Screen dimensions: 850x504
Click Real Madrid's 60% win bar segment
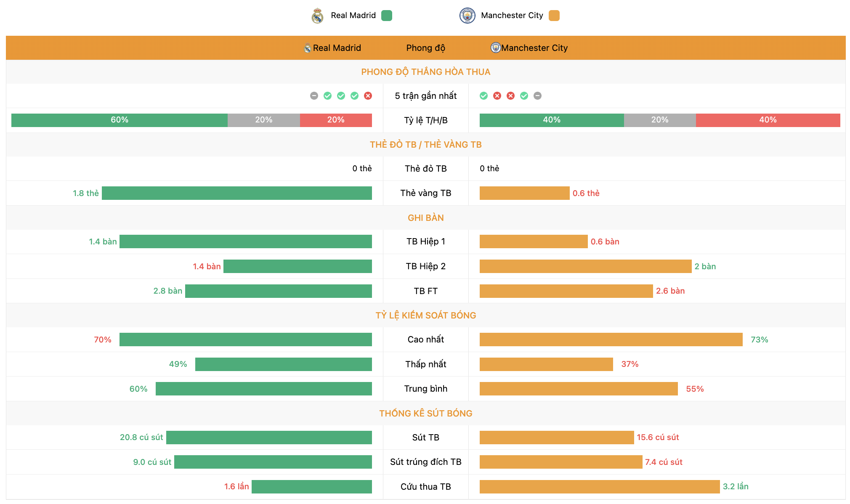pyautogui.click(x=120, y=120)
